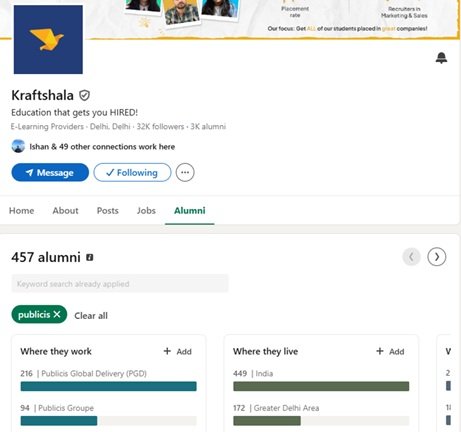Click Ishan's connection avatar
461x432 pixels.
pos(18,146)
